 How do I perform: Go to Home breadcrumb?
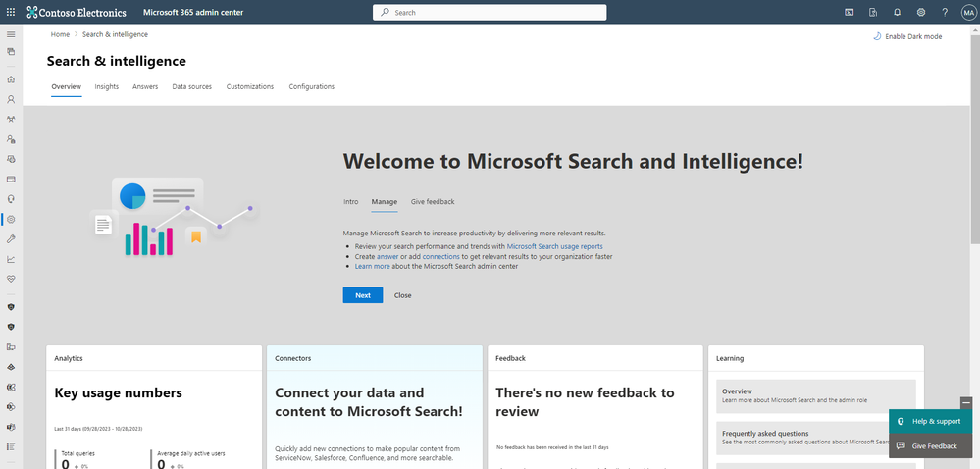(x=60, y=34)
